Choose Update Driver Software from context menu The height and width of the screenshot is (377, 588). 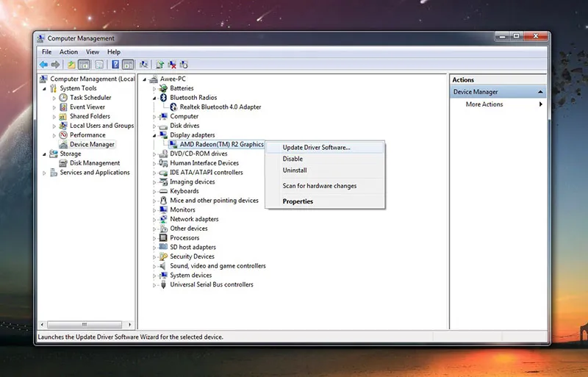pyautogui.click(x=316, y=147)
